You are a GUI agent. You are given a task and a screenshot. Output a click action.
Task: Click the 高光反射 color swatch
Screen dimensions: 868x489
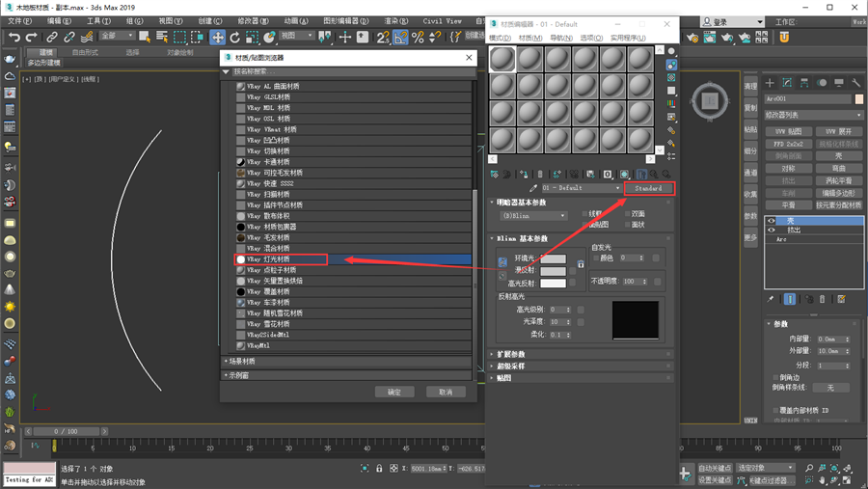coord(553,284)
